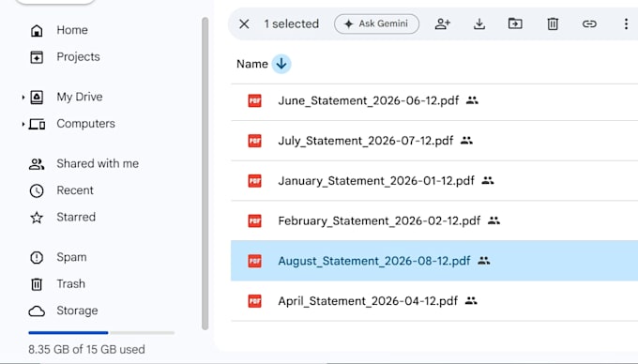The height and width of the screenshot is (364, 638).
Task: Click PDF icon of January statement
Action: (x=254, y=180)
